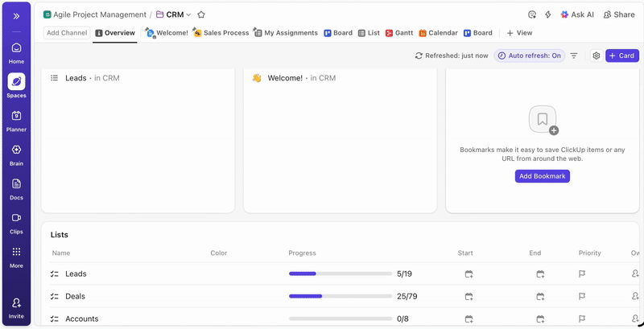Open Home in the sidebar
Image resolution: width=644 pixels, height=329 pixels.
pyautogui.click(x=16, y=51)
